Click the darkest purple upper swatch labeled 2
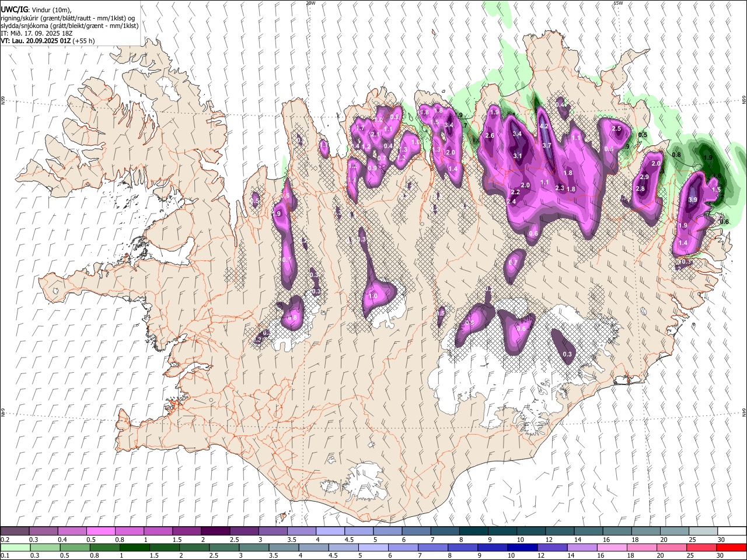 click(x=215, y=531)
